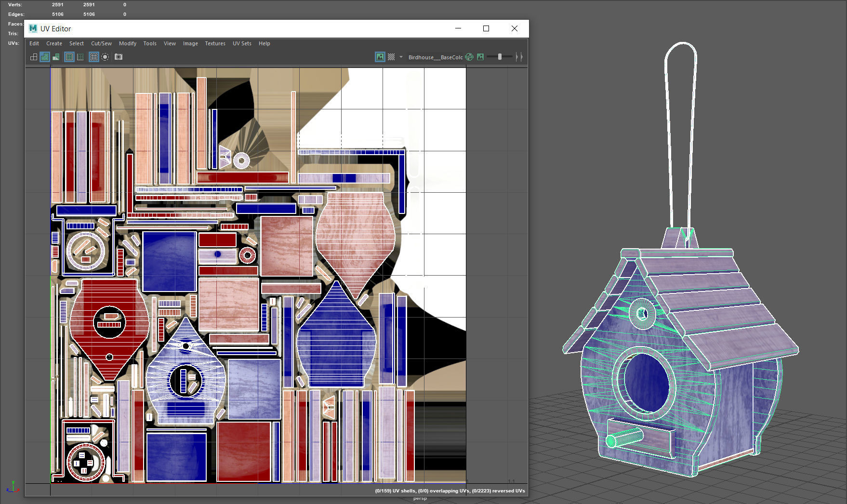Click the viewport axis gizmo
The width and height of the screenshot is (847, 504).
(x=12, y=487)
